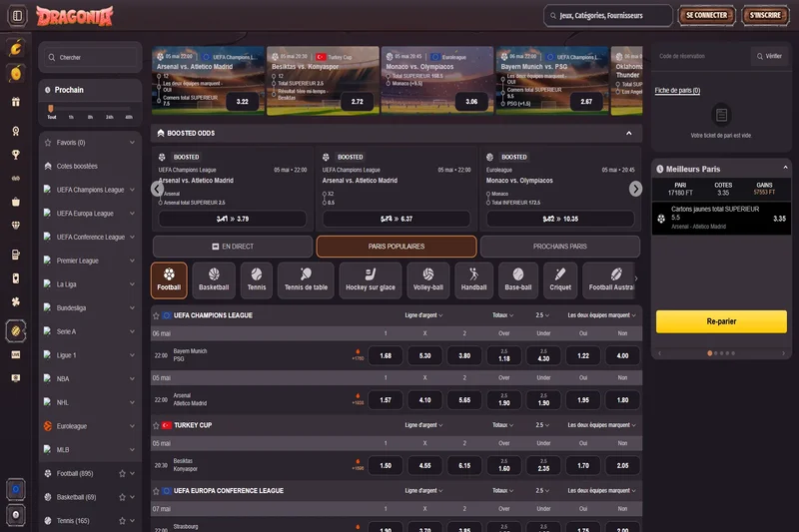Select the Football sport tile

(x=169, y=280)
